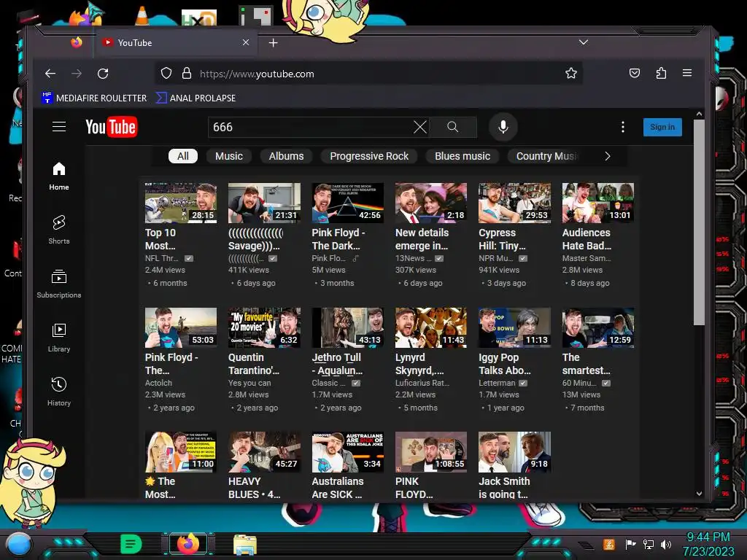Bookmark this page with the star icon
This screenshot has width=747, height=560.
click(570, 74)
